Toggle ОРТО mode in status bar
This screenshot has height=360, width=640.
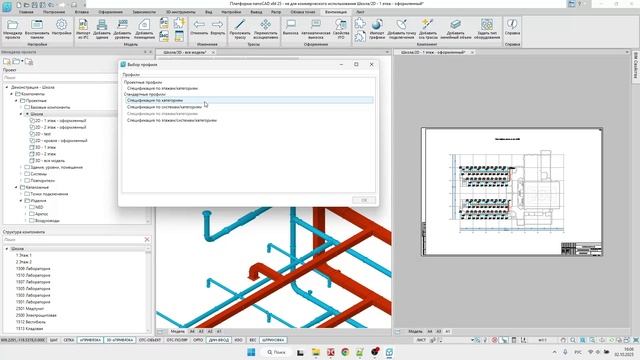(198, 340)
